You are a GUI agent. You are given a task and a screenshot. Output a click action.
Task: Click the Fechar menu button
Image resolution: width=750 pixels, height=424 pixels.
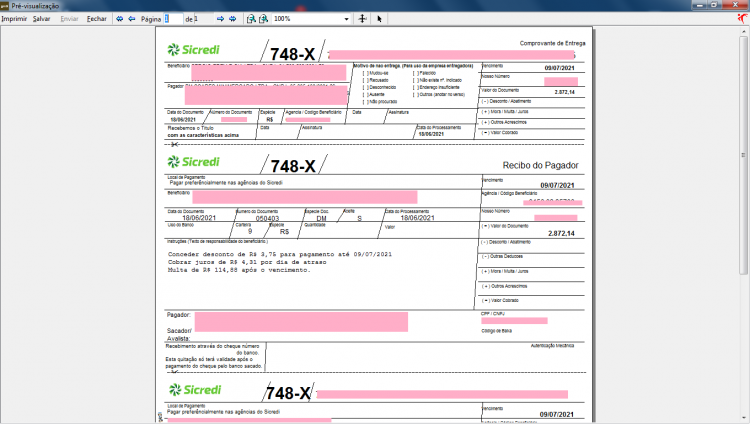point(97,19)
